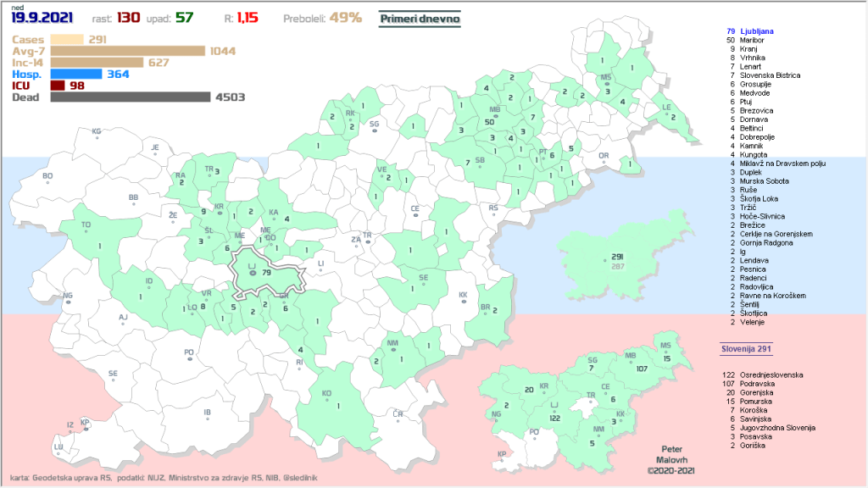Click the gray Dead bar
The image size is (868, 488).
click(x=130, y=97)
